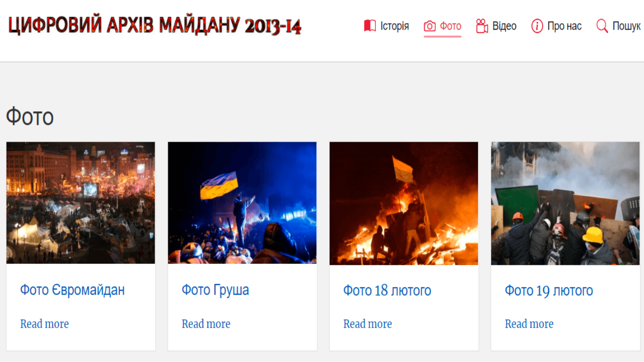Click the magnifying glass search icon
Viewport: 644px width, 362px height.
pos(602,26)
